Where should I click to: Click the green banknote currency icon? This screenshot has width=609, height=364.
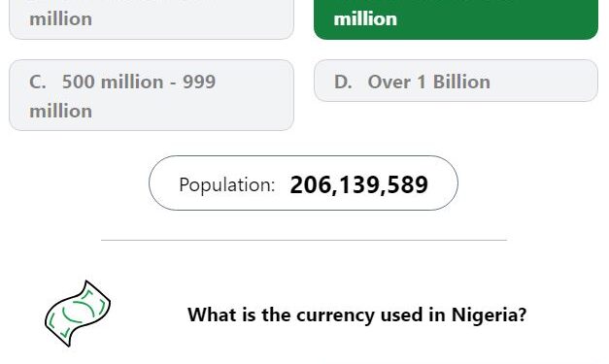pyautogui.click(x=78, y=314)
